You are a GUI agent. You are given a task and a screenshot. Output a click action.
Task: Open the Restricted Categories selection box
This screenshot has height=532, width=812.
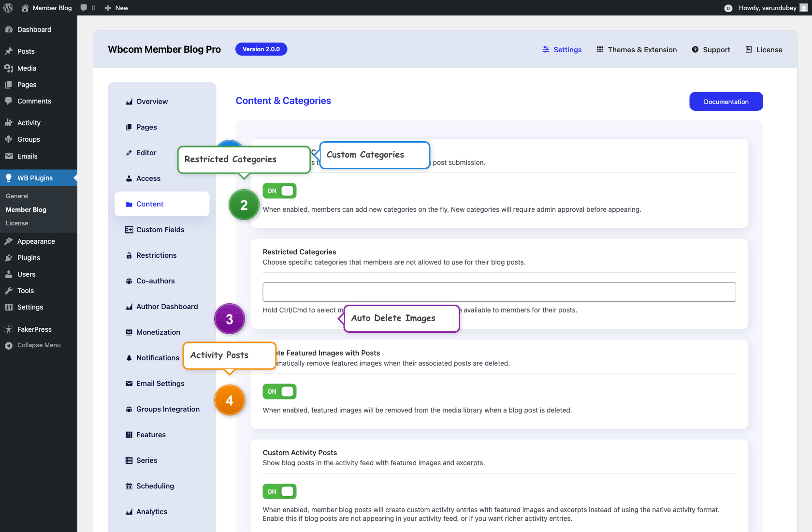499,292
